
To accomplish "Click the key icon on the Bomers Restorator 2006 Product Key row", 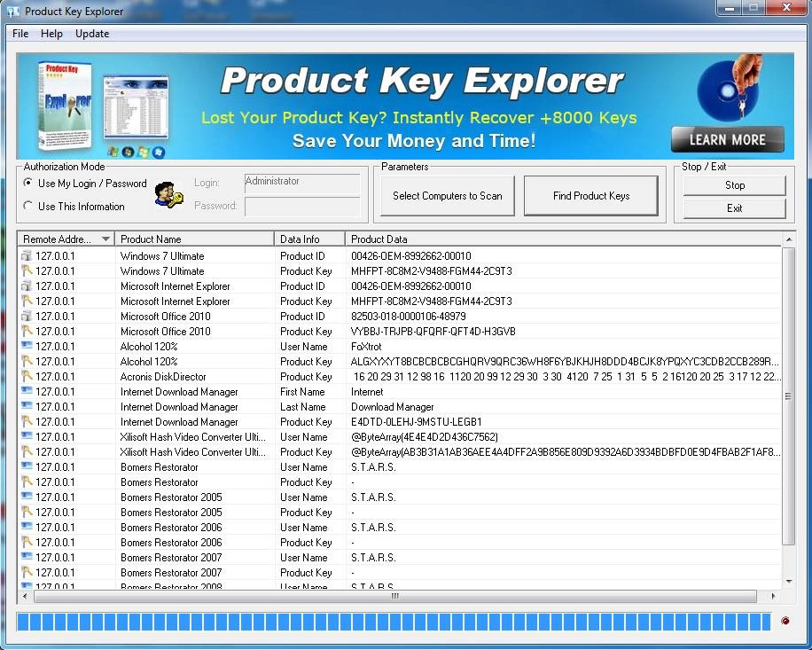I will (x=27, y=542).
